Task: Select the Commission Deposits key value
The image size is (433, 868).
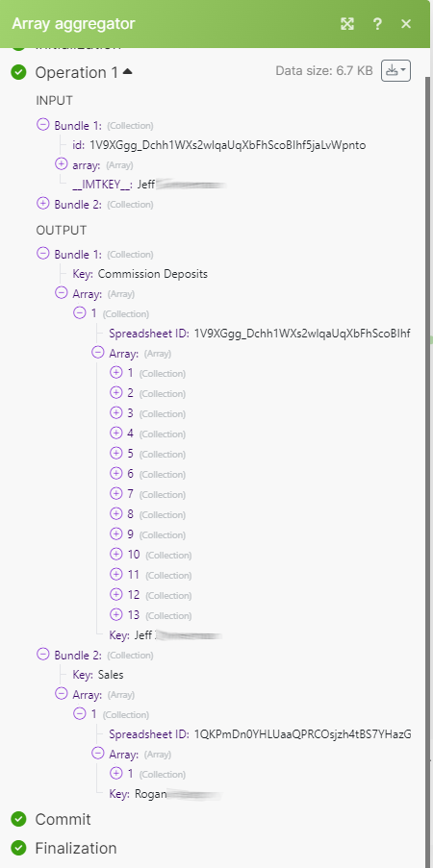Action: (x=152, y=273)
